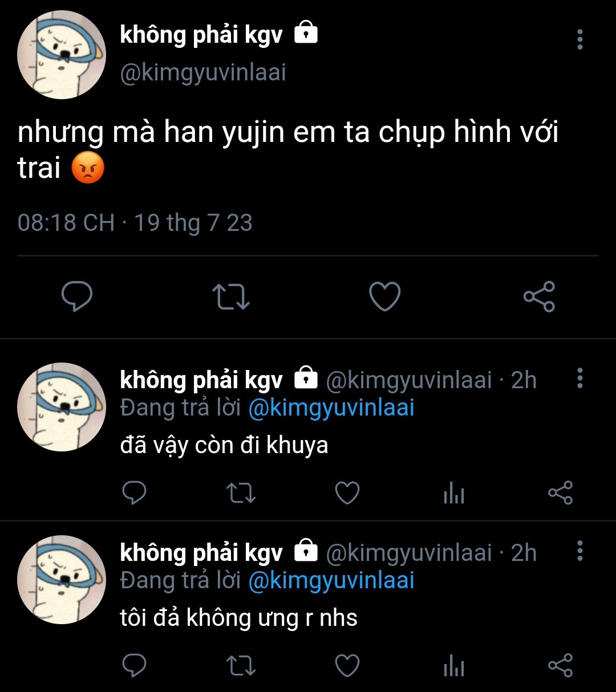616x692 pixels.
Task: Retweet the 'đã vậy còn đi khuya' reply
Action: (241, 493)
